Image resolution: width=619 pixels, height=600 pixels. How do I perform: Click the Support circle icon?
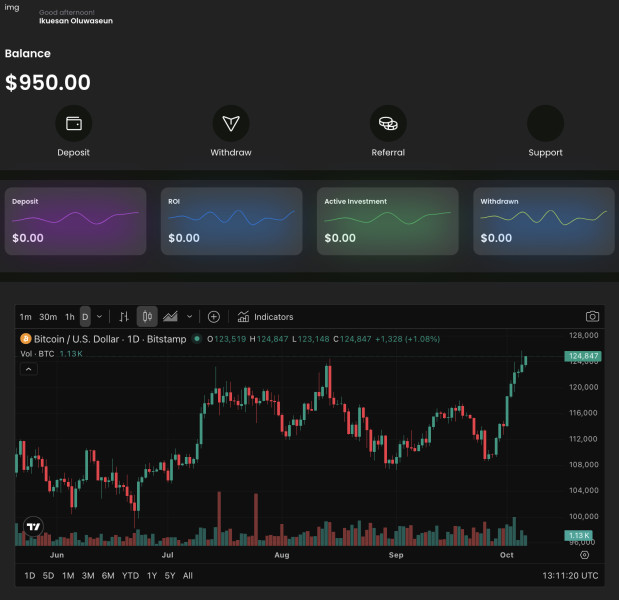point(545,123)
